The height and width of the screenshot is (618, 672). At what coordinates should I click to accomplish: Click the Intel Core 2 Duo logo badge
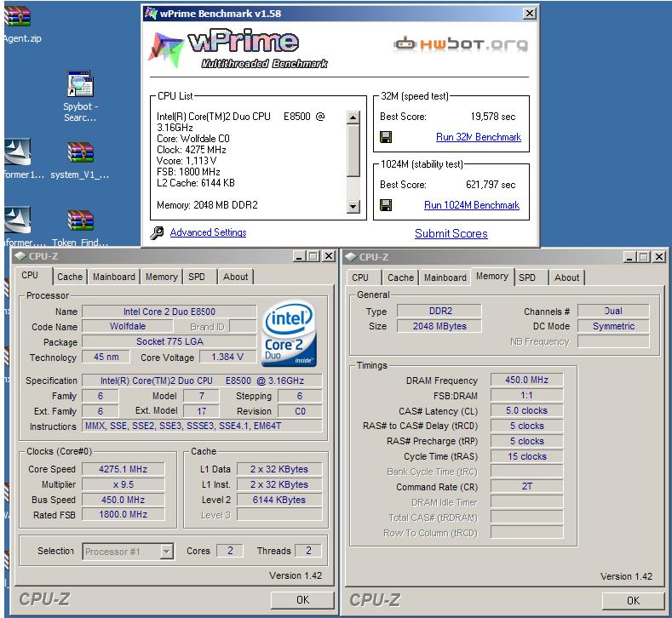(290, 334)
